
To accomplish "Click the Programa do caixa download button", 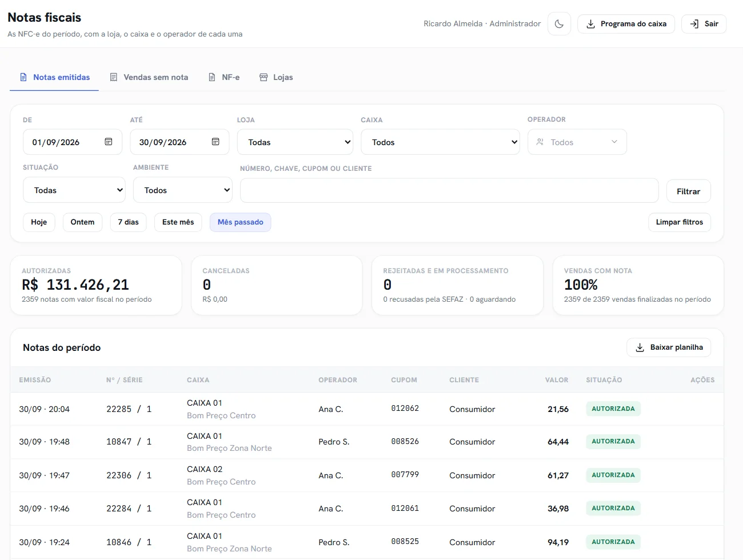I will click(x=626, y=24).
